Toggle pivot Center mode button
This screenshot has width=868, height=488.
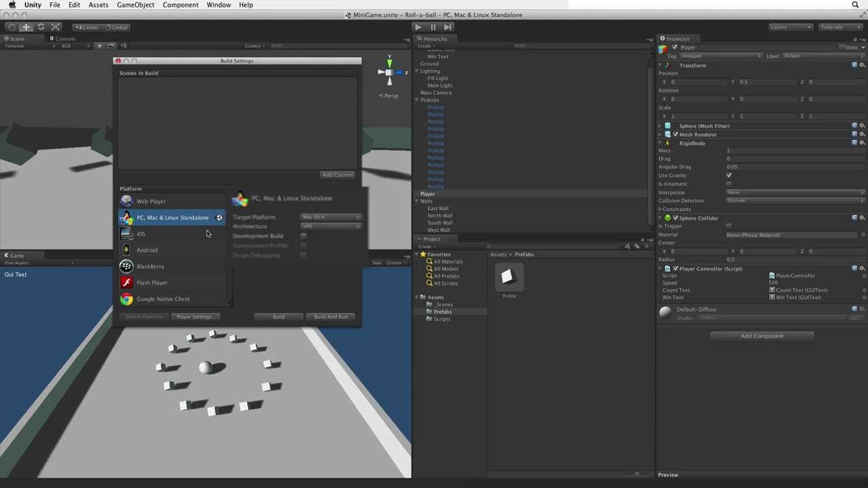[87, 27]
